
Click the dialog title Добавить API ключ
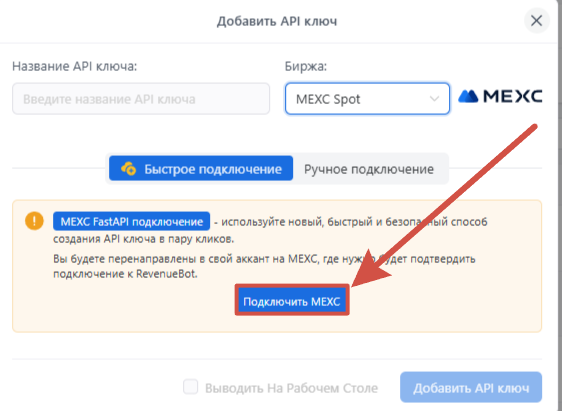coord(277,21)
